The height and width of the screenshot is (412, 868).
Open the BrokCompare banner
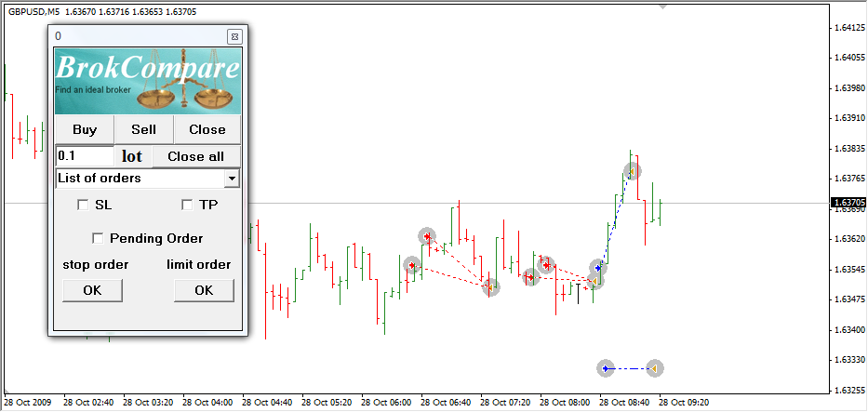[x=148, y=82]
